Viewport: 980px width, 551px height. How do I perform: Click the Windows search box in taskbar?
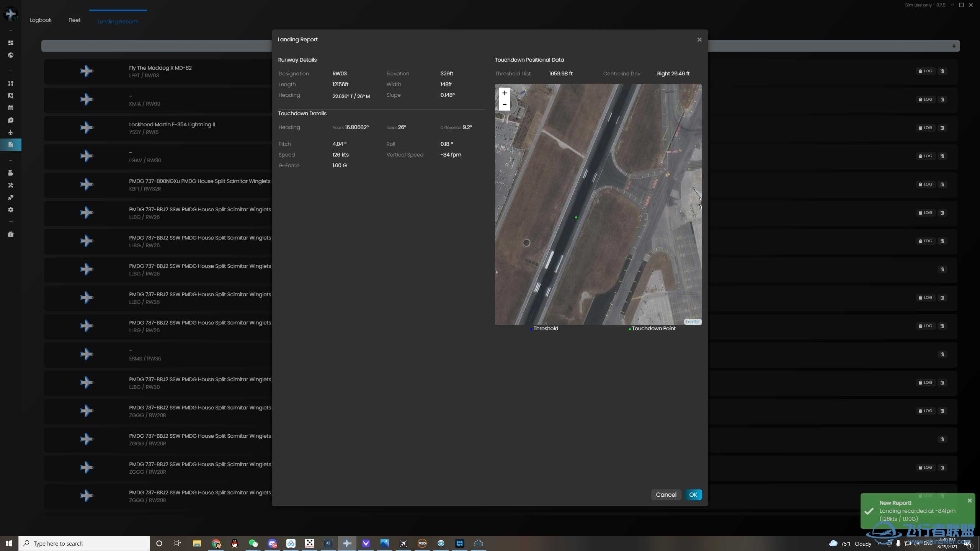tap(84, 543)
